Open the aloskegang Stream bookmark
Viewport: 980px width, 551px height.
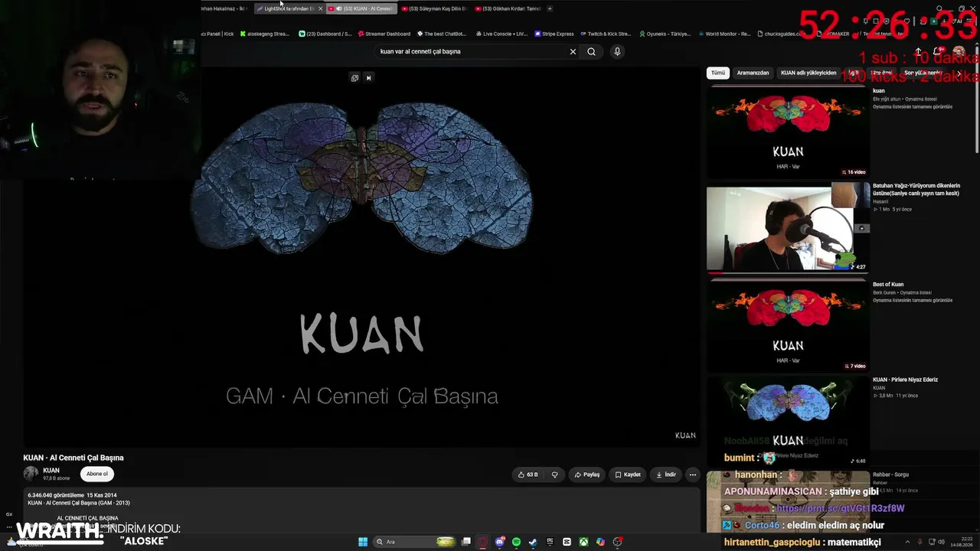(264, 34)
